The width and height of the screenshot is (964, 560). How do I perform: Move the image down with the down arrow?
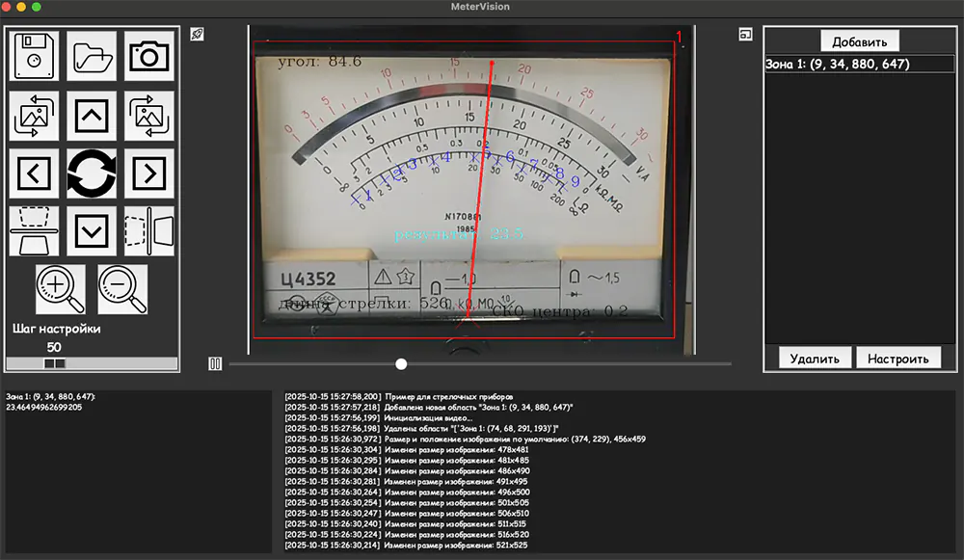pos(92,231)
